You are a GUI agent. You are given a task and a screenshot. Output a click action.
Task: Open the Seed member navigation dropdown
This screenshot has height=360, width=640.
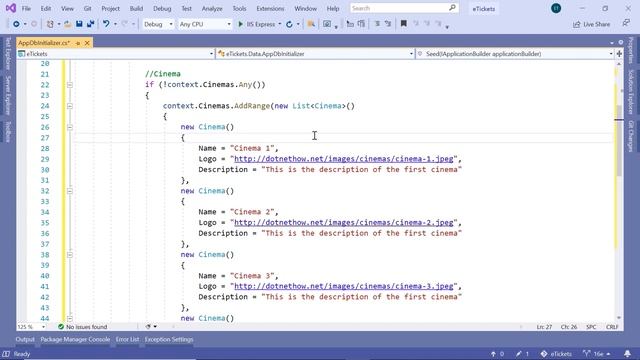click(515, 54)
